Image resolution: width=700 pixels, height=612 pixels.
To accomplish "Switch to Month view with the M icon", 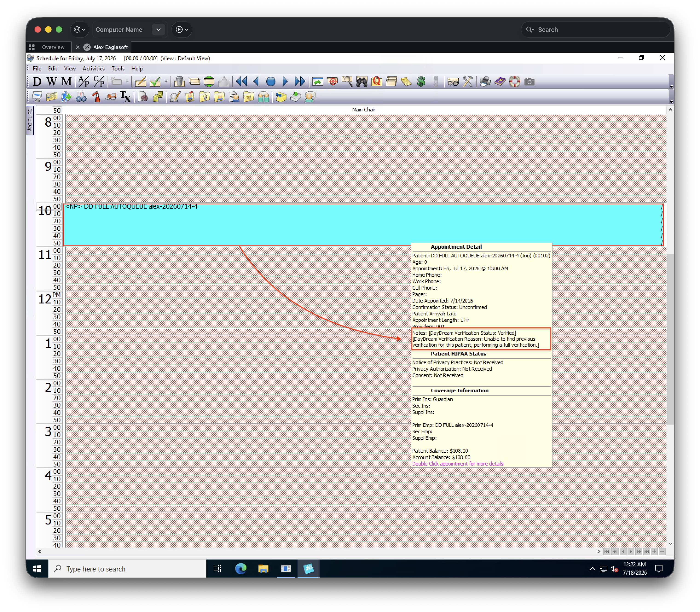I will tap(67, 82).
